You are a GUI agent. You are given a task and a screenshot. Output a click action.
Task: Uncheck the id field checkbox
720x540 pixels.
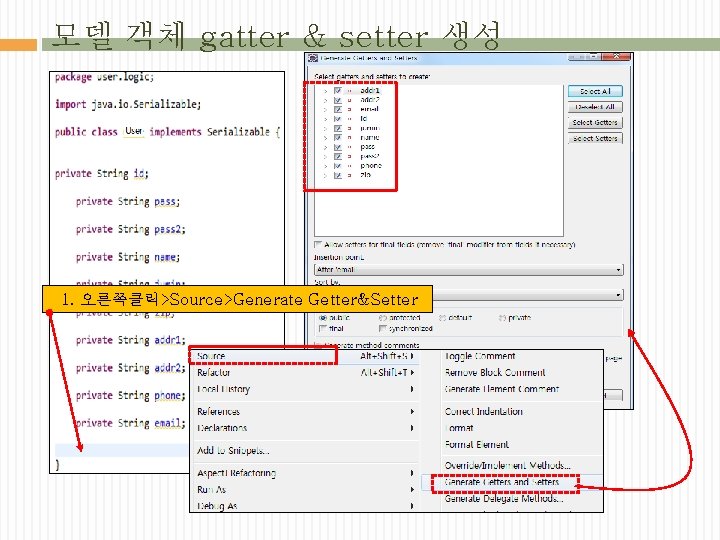(x=338, y=118)
